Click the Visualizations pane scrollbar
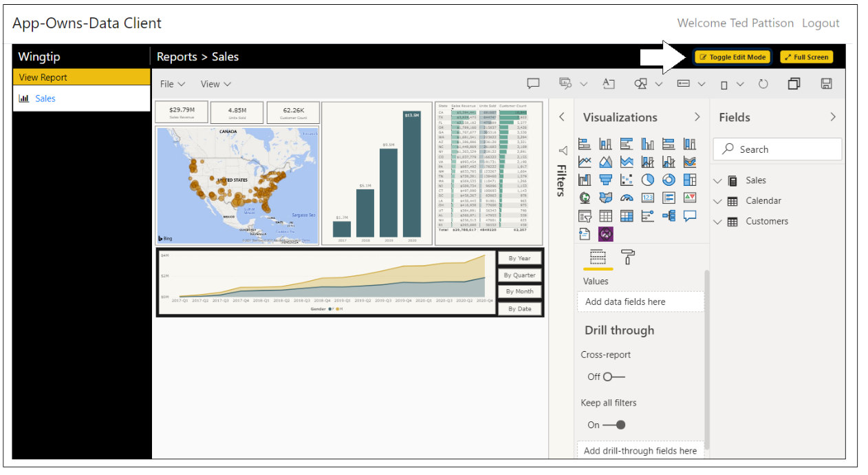The height and width of the screenshot is (475, 868). click(707, 360)
